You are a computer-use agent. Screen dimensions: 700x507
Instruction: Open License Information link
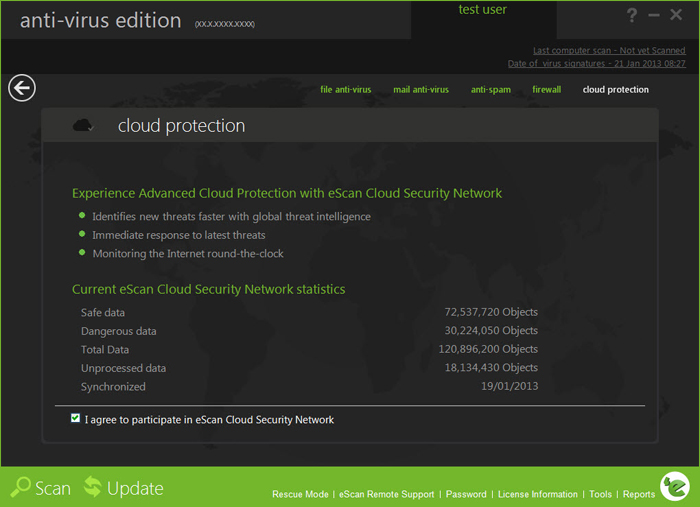click(x=538, y=494)
